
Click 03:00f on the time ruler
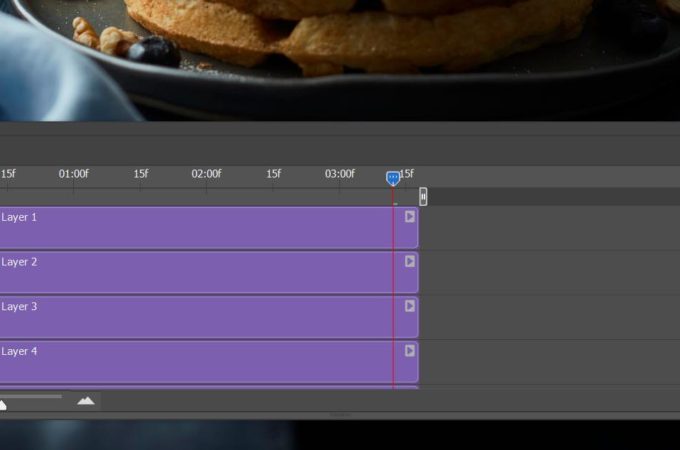340,174
